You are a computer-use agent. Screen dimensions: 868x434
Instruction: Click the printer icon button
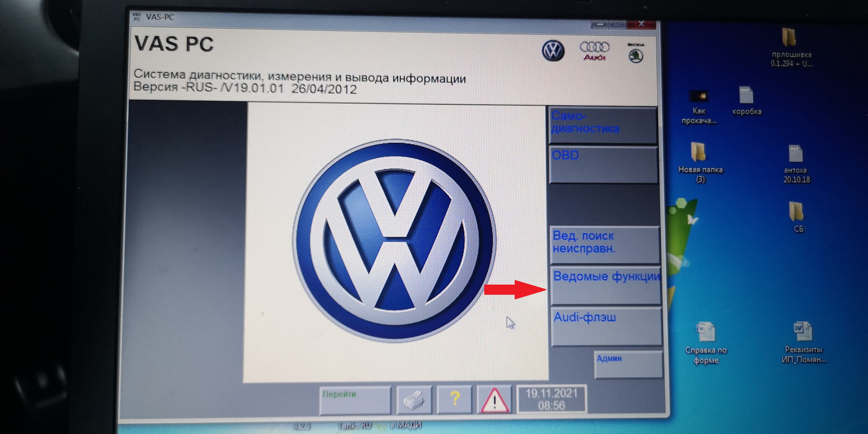click(414, 400)
